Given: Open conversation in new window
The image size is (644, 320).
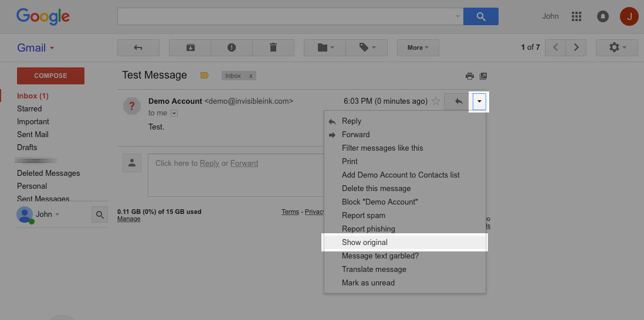Looking at the screenshot, I should coord(483,76).
